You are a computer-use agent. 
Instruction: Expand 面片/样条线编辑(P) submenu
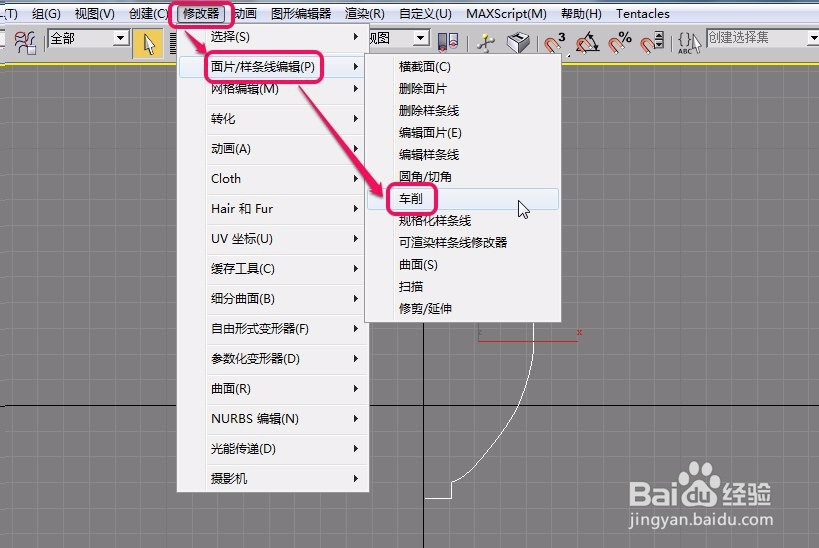(274, 67)
